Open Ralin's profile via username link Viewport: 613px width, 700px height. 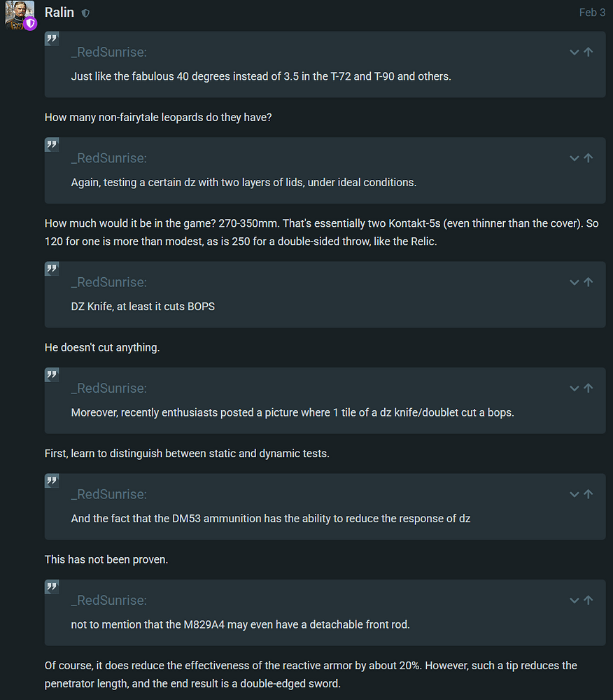pos(59,13)
